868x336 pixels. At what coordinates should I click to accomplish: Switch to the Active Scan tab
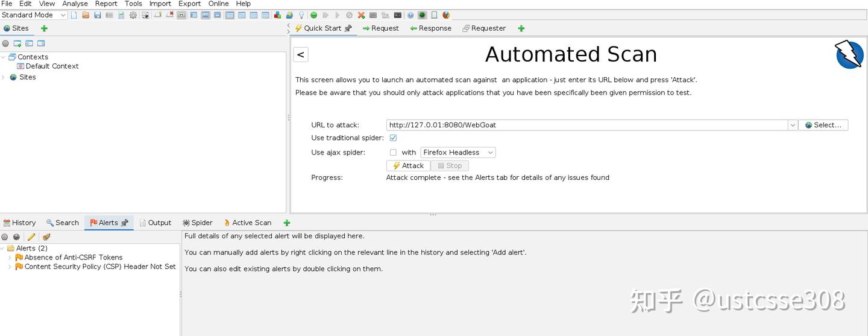(x=247, y=223)
